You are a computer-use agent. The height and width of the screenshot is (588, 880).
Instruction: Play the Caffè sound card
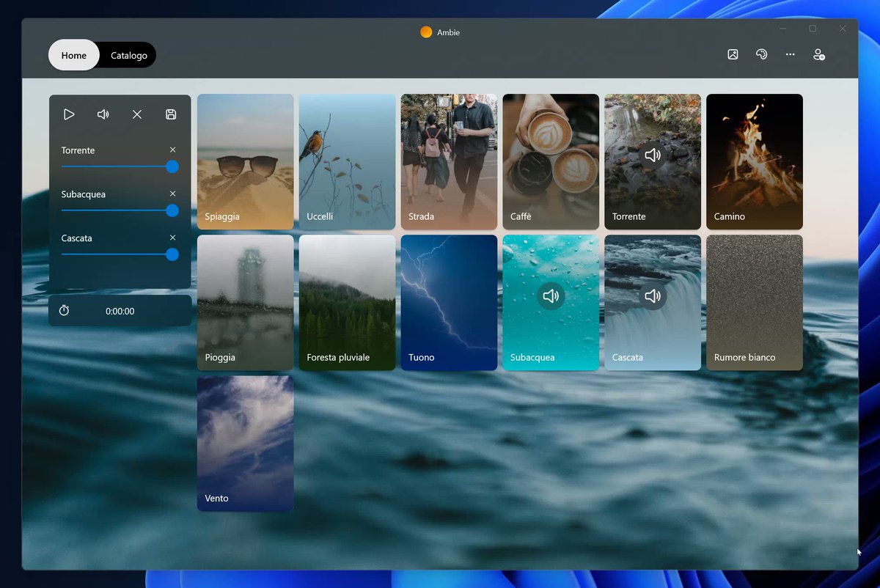551,161
